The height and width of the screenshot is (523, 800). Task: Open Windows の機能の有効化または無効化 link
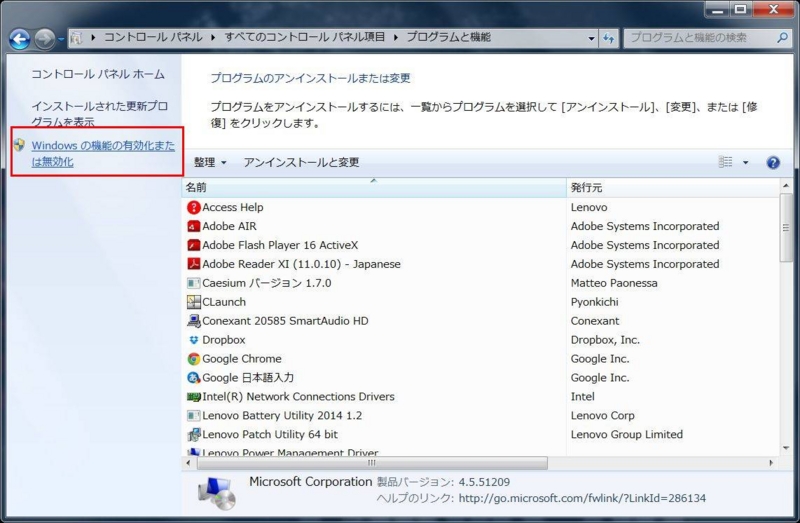point(103,154)
